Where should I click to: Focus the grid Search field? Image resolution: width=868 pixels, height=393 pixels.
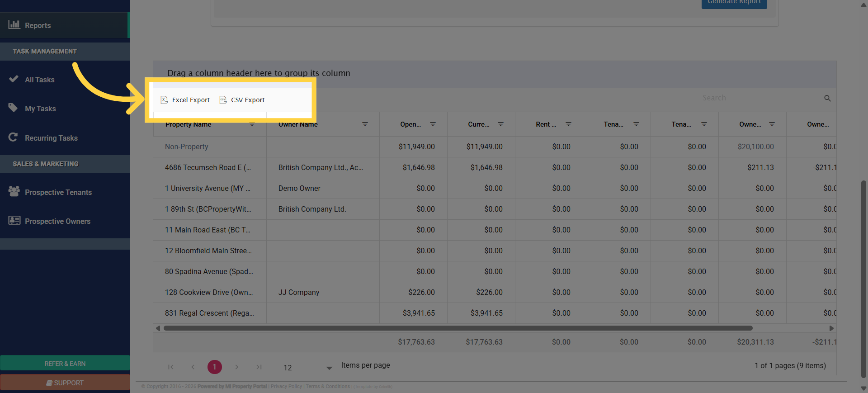pos(762,98)
